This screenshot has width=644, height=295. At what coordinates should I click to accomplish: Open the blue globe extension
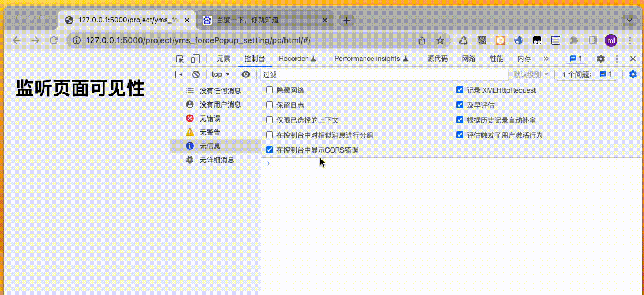click(519, 40)
